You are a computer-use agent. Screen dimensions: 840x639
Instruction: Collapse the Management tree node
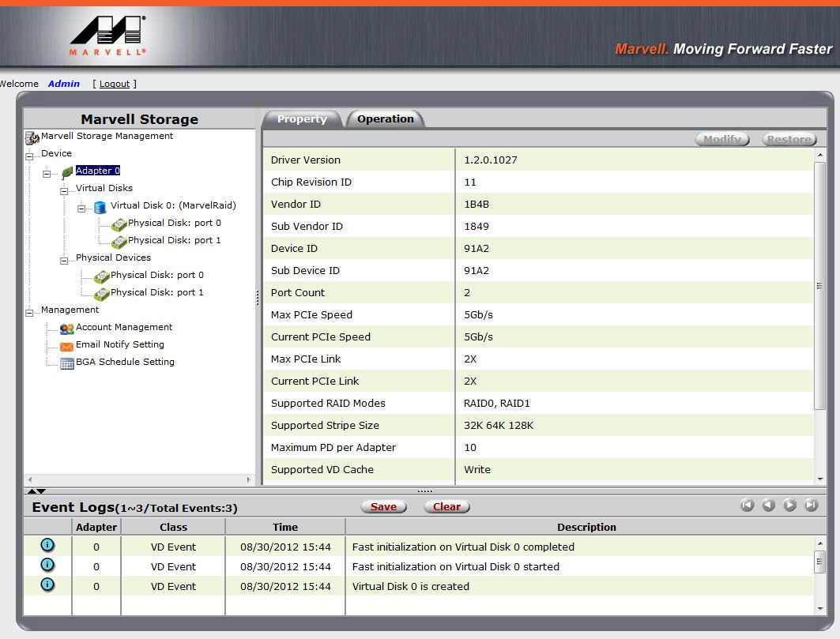pyautogui.click(x=29, y=313)
